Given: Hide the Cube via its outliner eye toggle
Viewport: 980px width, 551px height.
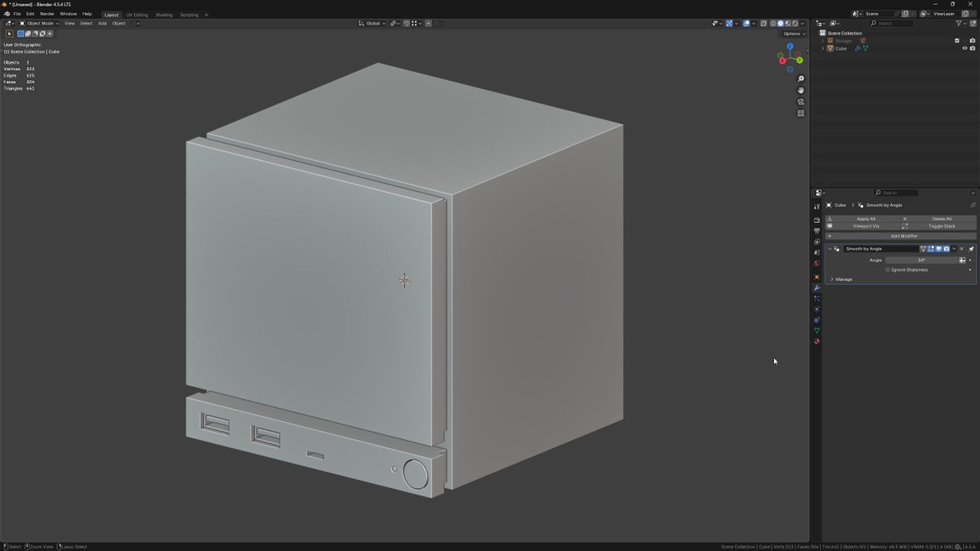Looking at the screenshot, I should click(964, 48).
